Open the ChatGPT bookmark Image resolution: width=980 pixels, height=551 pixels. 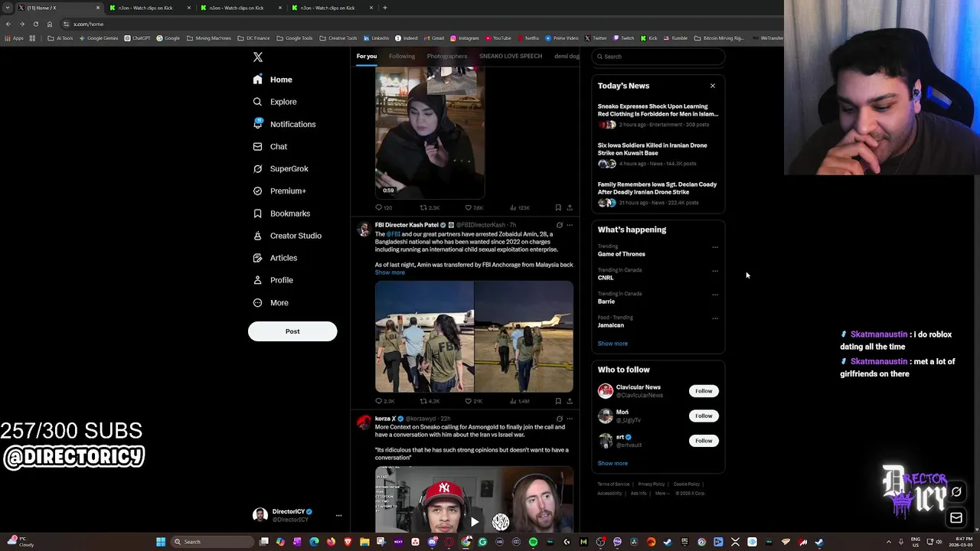point(138,38)
